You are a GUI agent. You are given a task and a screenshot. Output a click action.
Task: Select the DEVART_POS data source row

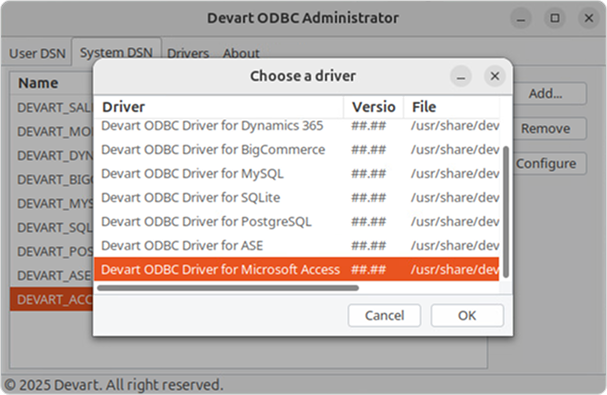52,251
